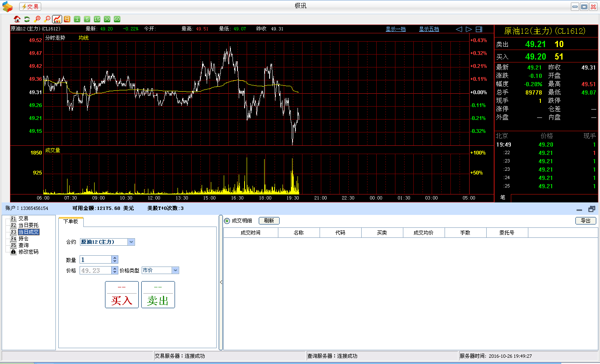
Task: Select the 1-minute period button
Action: pos(77,19)
